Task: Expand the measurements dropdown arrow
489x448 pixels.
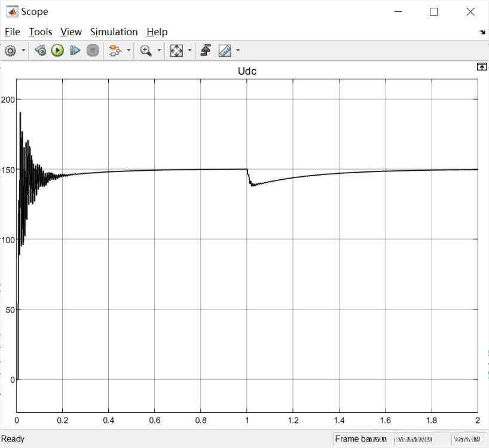Action: click(238, 50)
